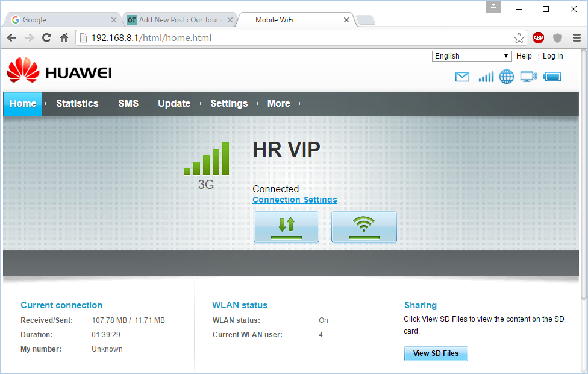Switch to the Statistics tab

tap(77, 103)
